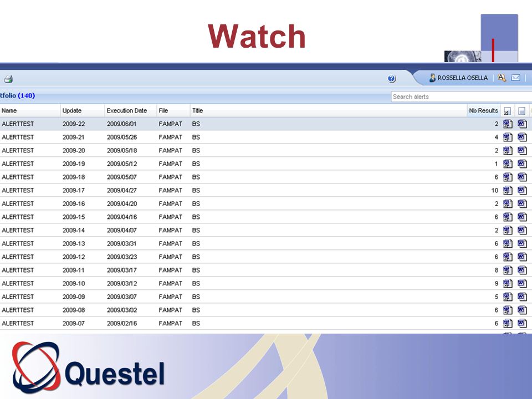Click the BS title in the 2009-09 row

(196, 296)
